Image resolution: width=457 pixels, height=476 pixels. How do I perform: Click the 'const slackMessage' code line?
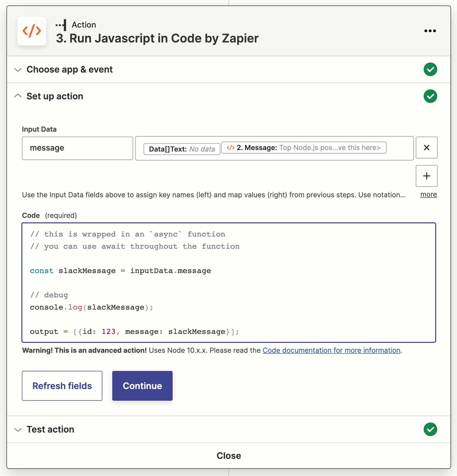coord(120,271)
